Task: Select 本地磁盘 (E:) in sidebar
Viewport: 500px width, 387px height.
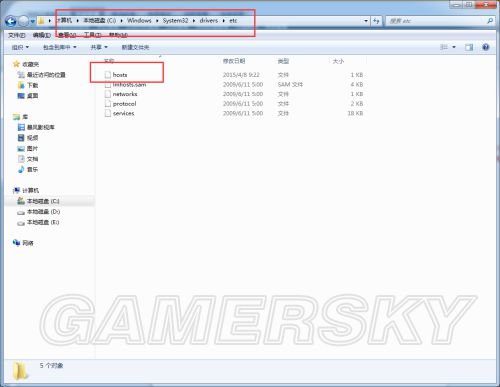Action: click(38, 222)
